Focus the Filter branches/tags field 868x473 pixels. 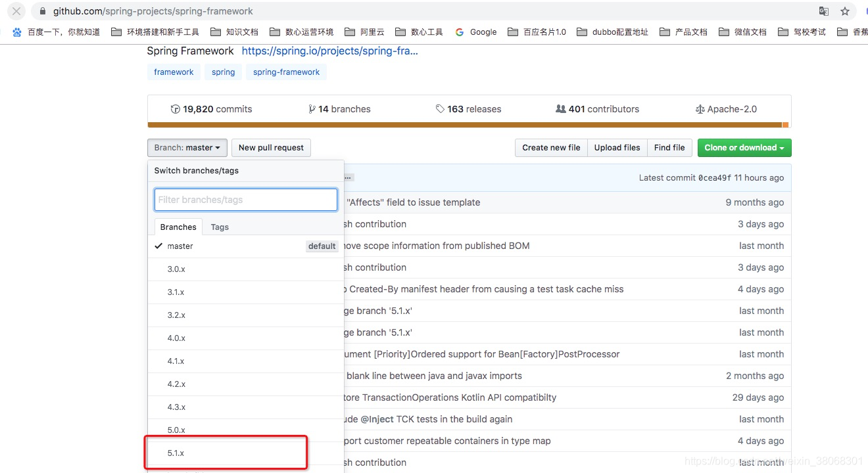click(x=246, y=200)
